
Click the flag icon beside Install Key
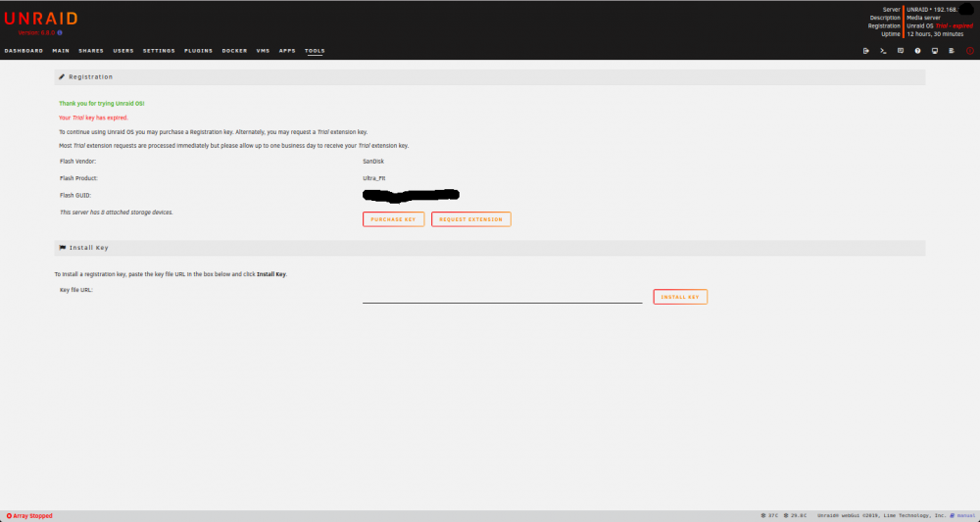click(x=63, y=248)
